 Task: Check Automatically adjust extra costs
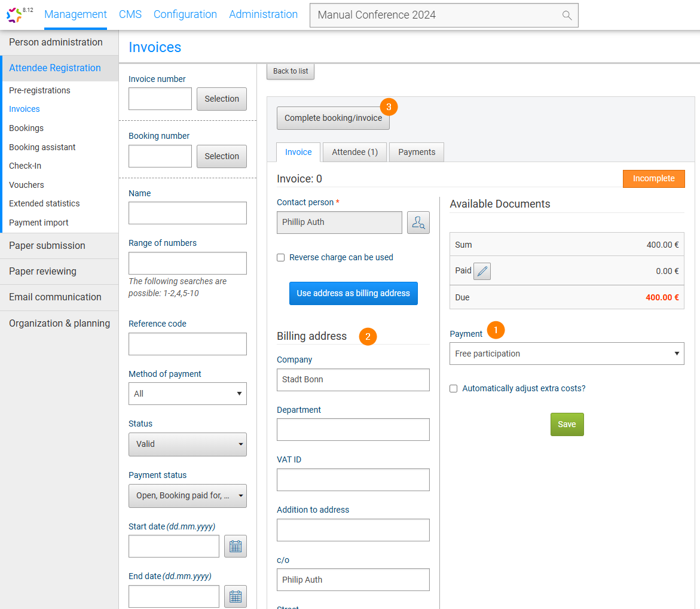tap(454, 389)
